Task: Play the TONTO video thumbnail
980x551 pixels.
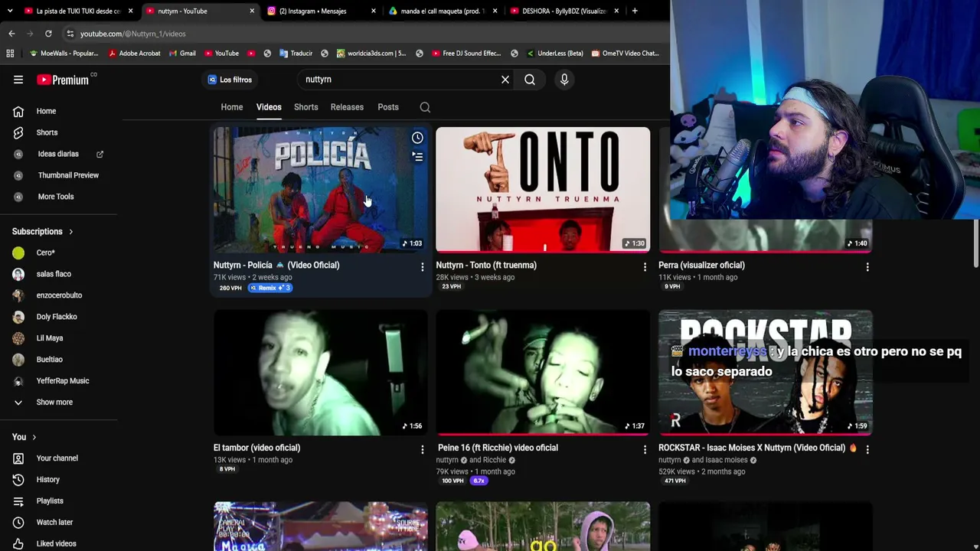Action: click(x=543, y=190)
